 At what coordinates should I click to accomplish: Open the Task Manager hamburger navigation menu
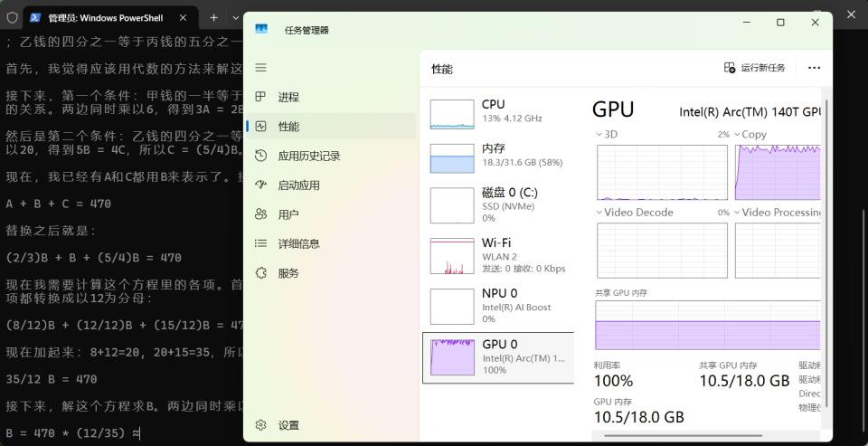pyautogui.click(x=260, y=68)
